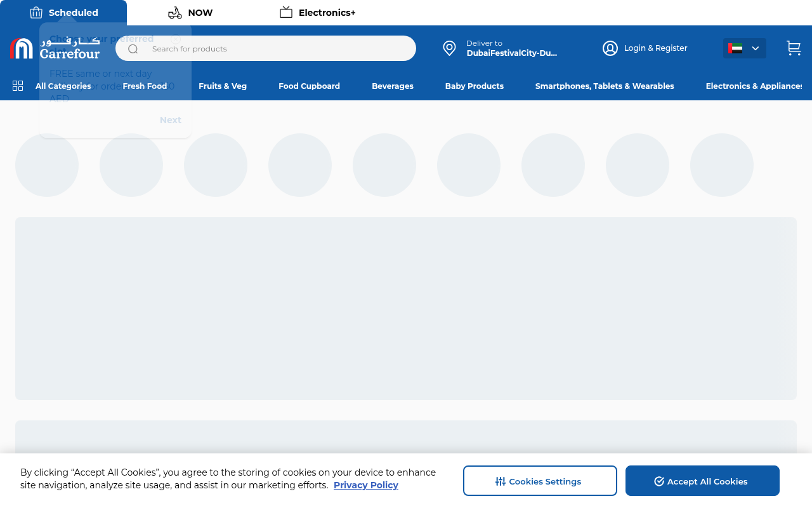
Task: Click Next in the tooltip popup
Action: [x=171, y=120]
